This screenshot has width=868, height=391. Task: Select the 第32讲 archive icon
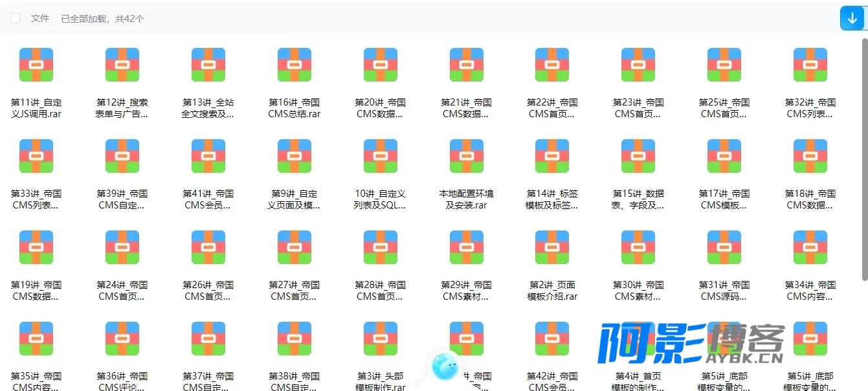click(810, 65)
